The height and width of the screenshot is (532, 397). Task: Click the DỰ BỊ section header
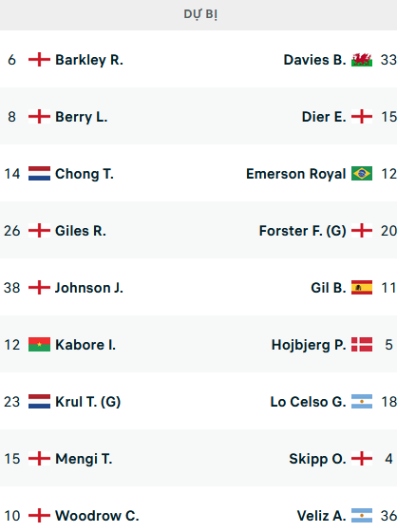click(x=200, y=14)
